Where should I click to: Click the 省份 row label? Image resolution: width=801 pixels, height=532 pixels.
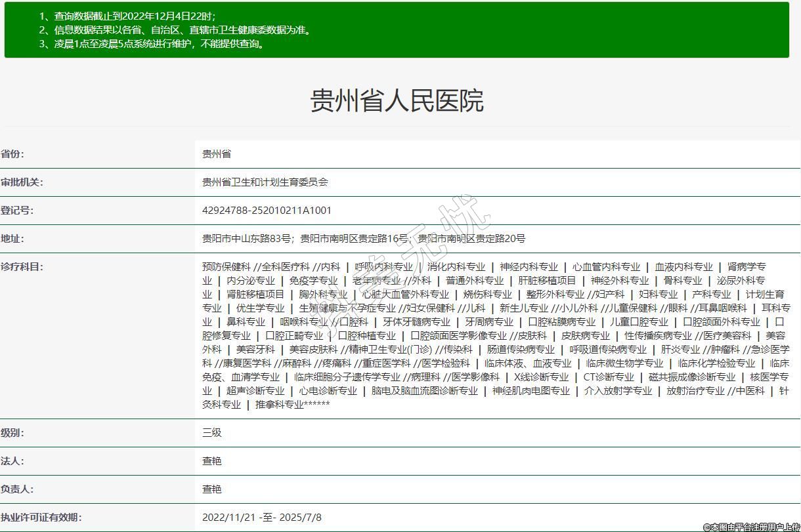[12, 154]
